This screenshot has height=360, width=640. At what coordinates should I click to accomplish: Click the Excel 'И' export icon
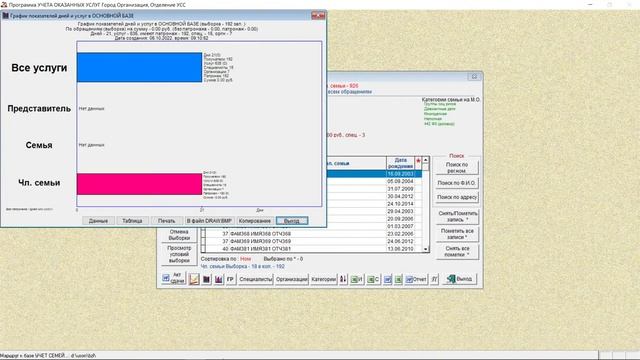point(357,279)
